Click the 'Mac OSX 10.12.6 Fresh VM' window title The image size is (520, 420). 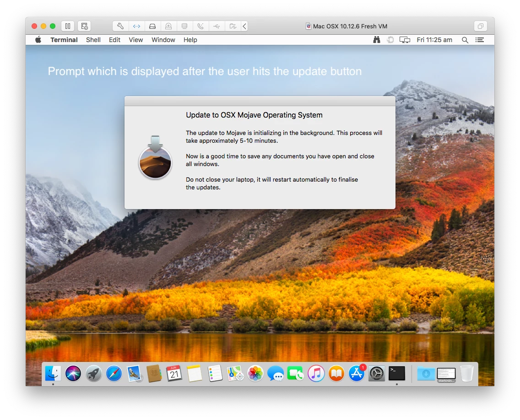pyautogui.click(x=350, y=26)
